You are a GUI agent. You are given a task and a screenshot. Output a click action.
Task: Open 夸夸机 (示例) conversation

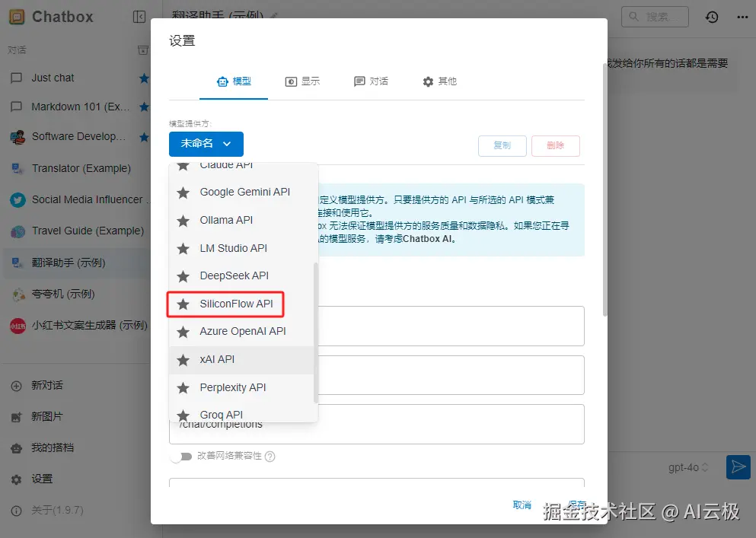(x=75, y=294)
